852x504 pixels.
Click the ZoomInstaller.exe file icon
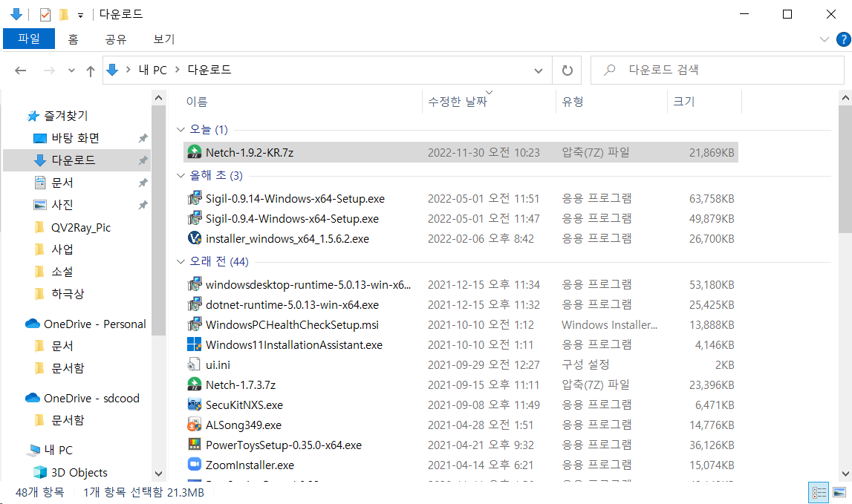pyautogui.click(x=194, y=465)
